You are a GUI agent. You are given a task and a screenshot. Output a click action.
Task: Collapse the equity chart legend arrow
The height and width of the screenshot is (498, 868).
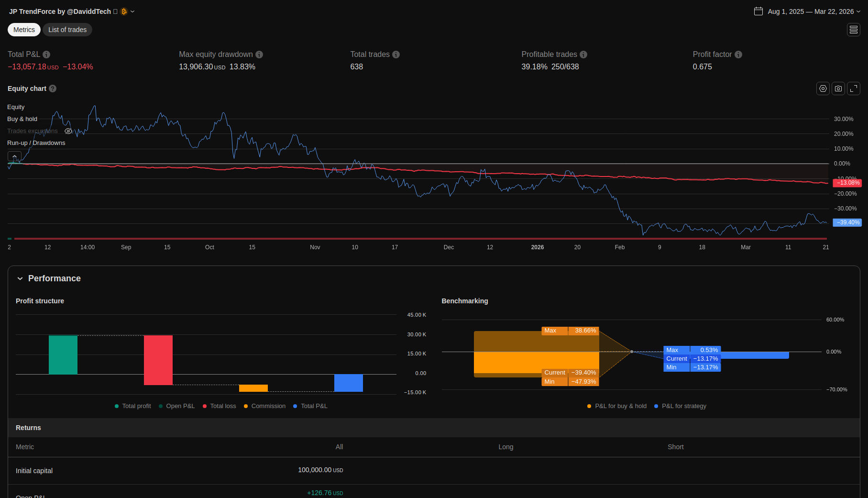14,156
